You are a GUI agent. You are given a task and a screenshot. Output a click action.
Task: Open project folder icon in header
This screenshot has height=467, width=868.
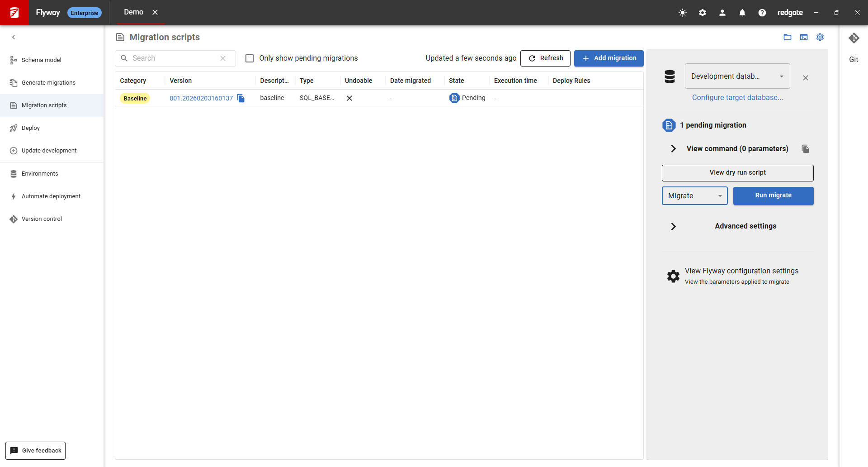(x=788, y=37)
